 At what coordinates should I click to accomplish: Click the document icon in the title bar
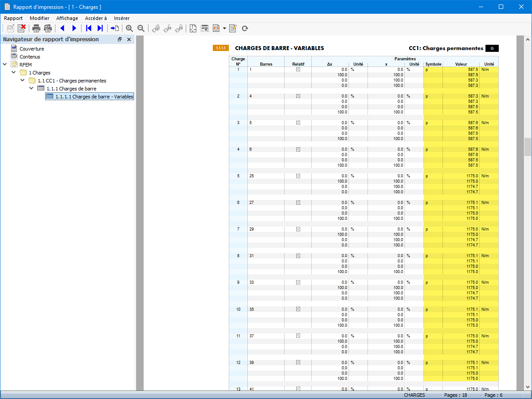click(7, 7)
